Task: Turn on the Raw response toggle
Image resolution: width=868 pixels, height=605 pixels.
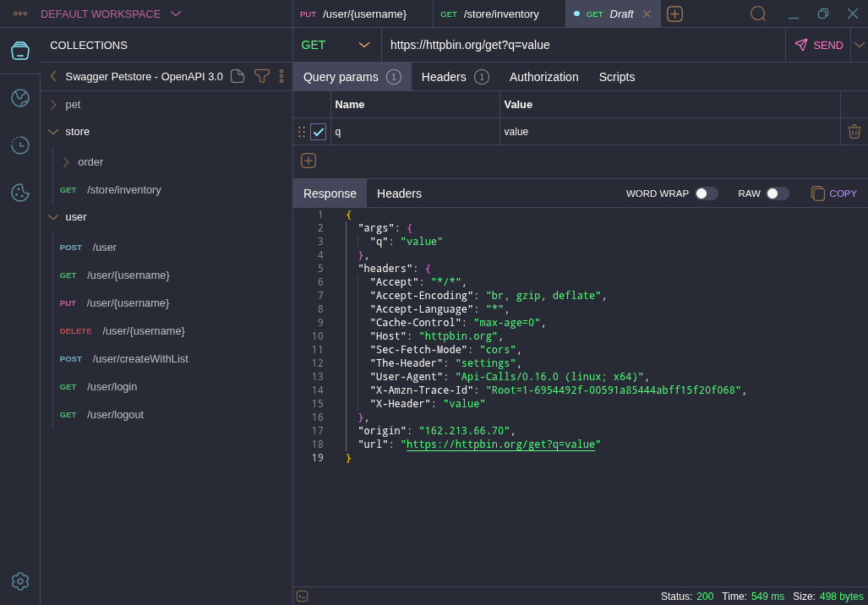Action: 777,193
